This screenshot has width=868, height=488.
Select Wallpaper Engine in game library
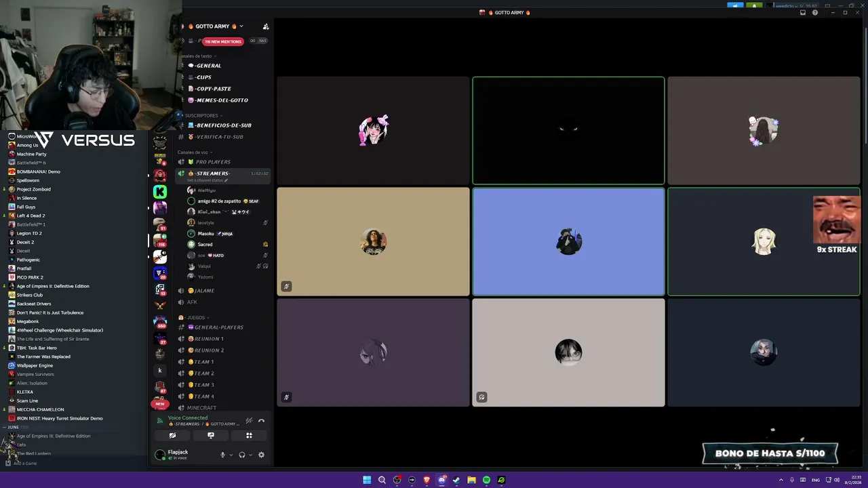coord(35,365)
